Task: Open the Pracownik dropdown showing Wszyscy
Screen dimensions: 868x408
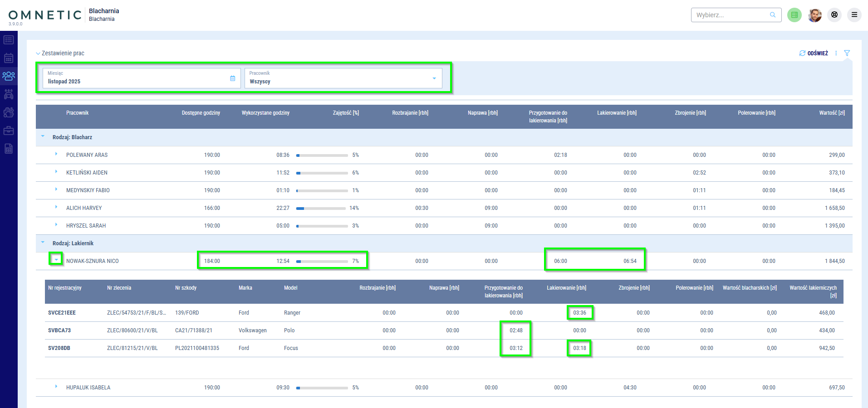Action: [x=343, y=78]
